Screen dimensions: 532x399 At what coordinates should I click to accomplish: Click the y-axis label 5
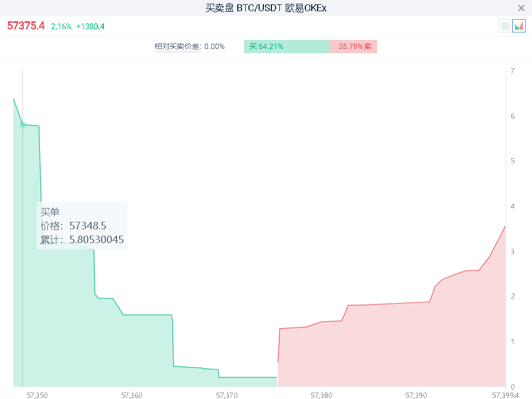512,161
